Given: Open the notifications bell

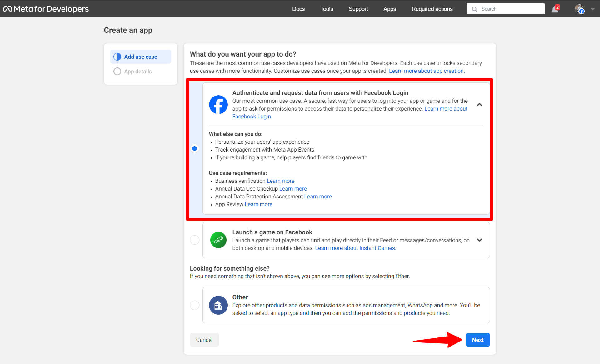Looking at the screenshot, I should pyautogui.click(x=555, y=9).
